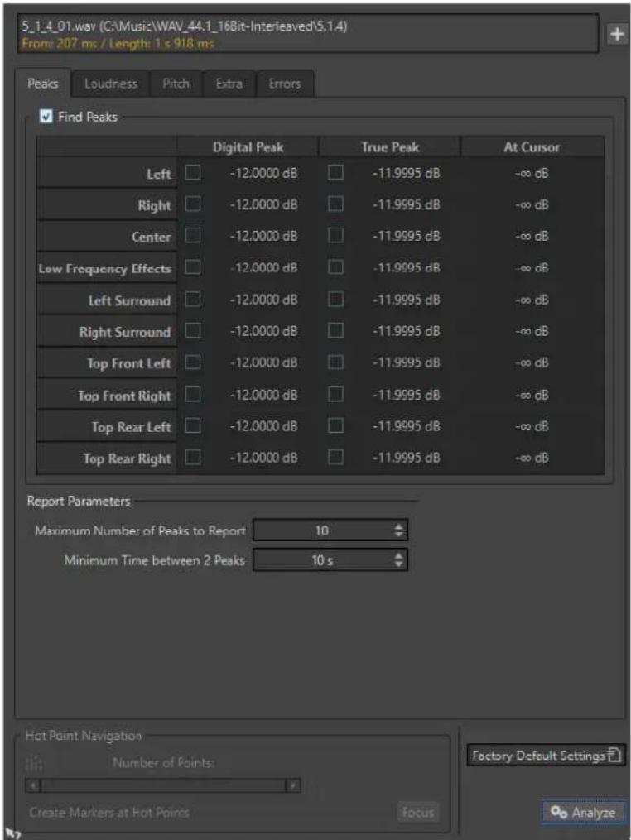Click the gears icon on the Analyze button
The height and width of the screenshot is (840, 631).
[559, 812]
